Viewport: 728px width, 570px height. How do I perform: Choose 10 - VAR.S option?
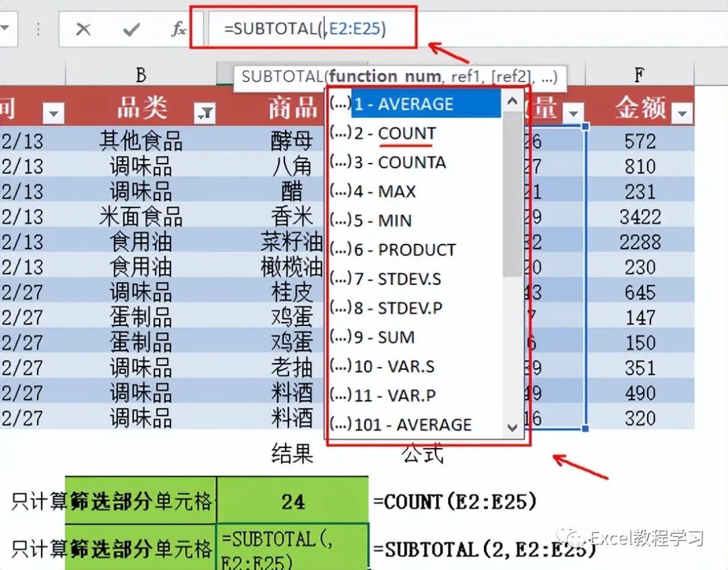[415, 367]
